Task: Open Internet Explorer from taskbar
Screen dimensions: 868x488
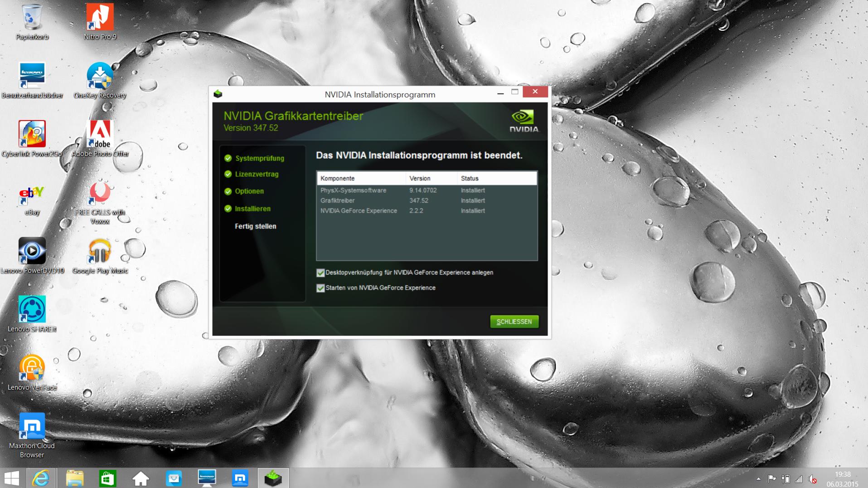Action: pyautogui.click(x=41, y=478)
